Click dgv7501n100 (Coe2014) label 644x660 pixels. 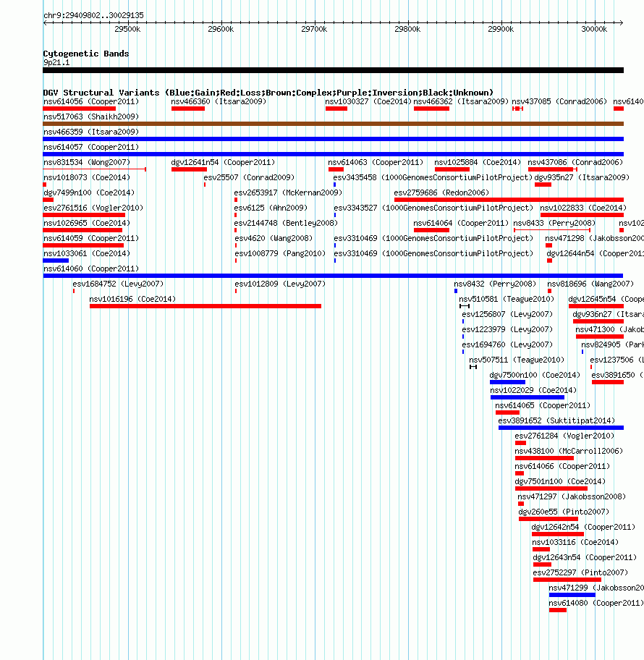pyautogui.click(x=560, y=481)
